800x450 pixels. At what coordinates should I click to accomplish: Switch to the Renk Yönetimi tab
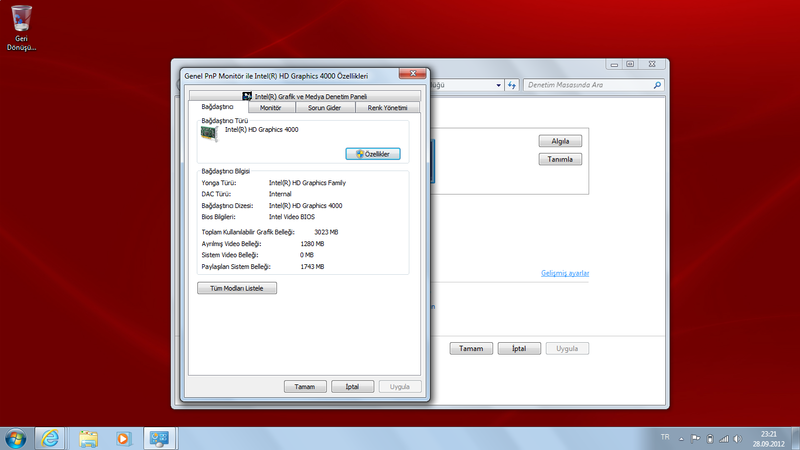[x=388, y=108]
